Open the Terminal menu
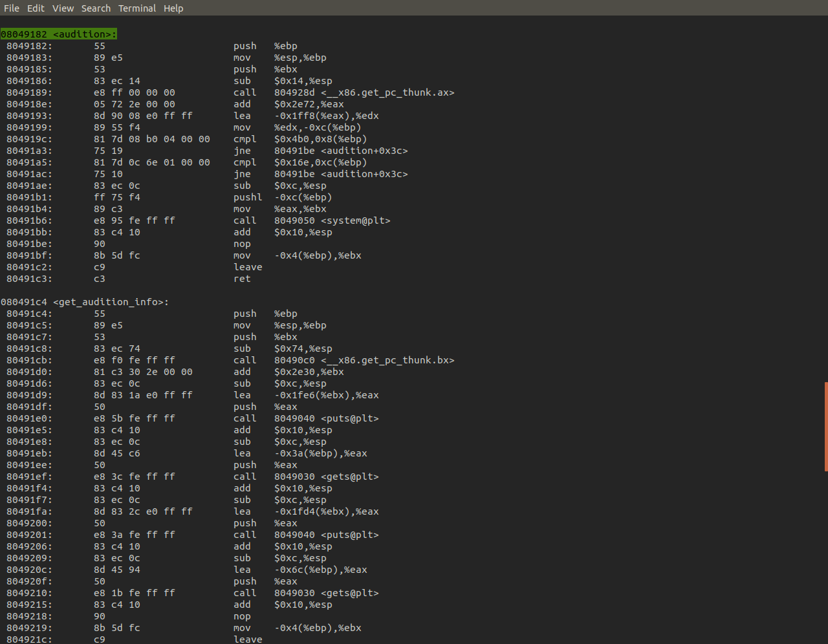828x644 pixels. pyautogui.click(x=137, y=8)
